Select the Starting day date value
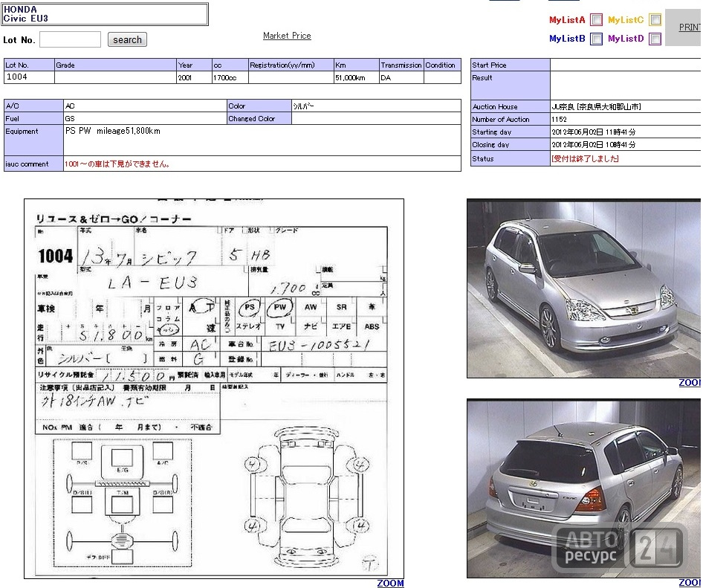The height and width of the screenshot is (588, 703). coord(594,132)
